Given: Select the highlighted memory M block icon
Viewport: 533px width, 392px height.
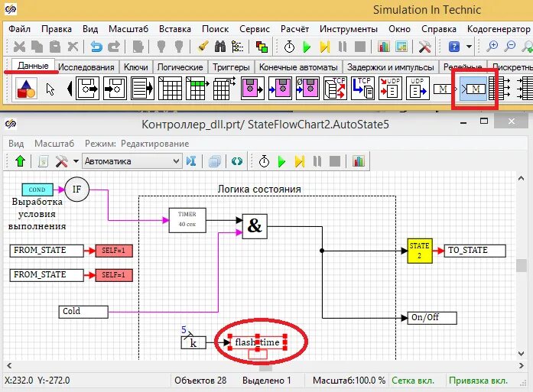Looking at the screenshot, I should click(473, 89).
